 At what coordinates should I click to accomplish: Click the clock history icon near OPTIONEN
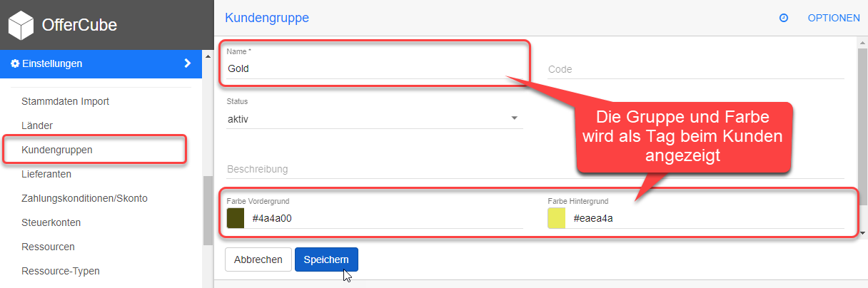[x=784, y=18]
